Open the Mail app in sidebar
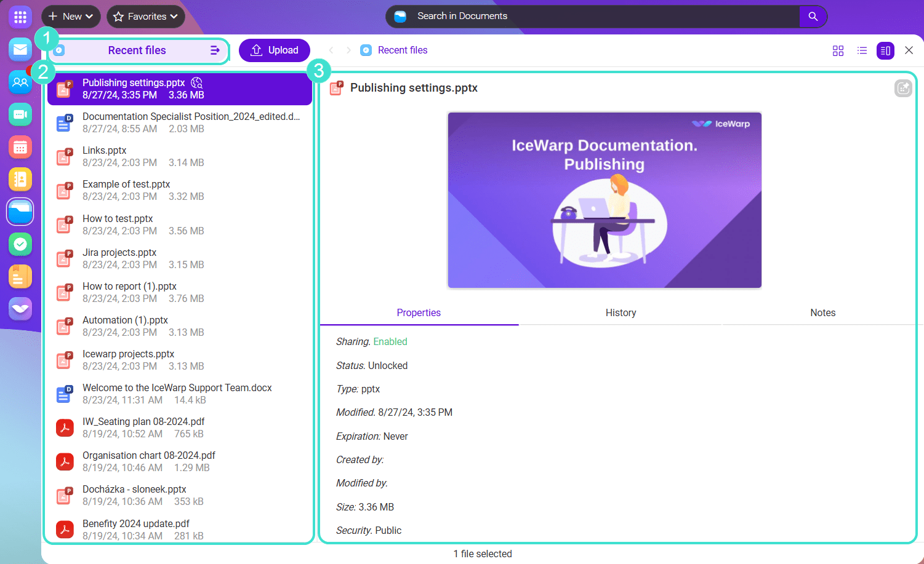 point(20,50)
